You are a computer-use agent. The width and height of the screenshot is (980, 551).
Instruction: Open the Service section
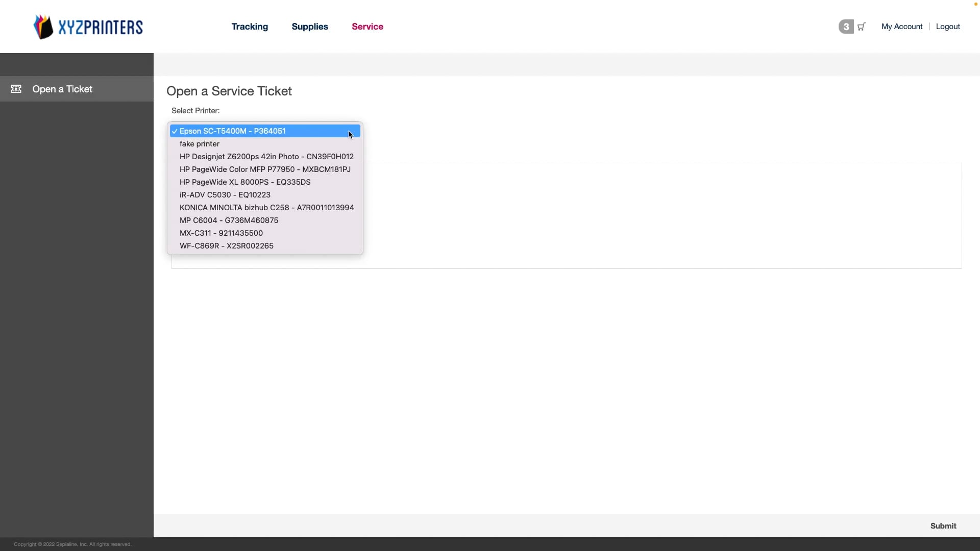coord(367,26)
